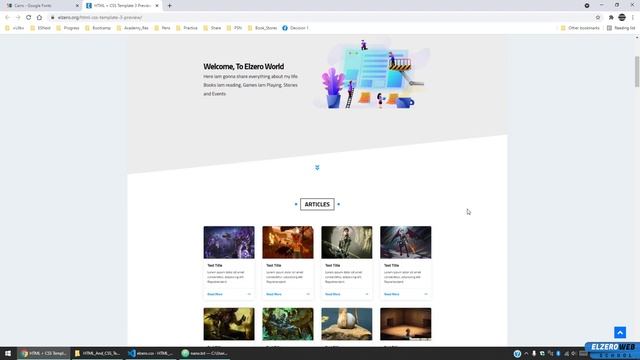Click Read More on the first article

[215, 294]
